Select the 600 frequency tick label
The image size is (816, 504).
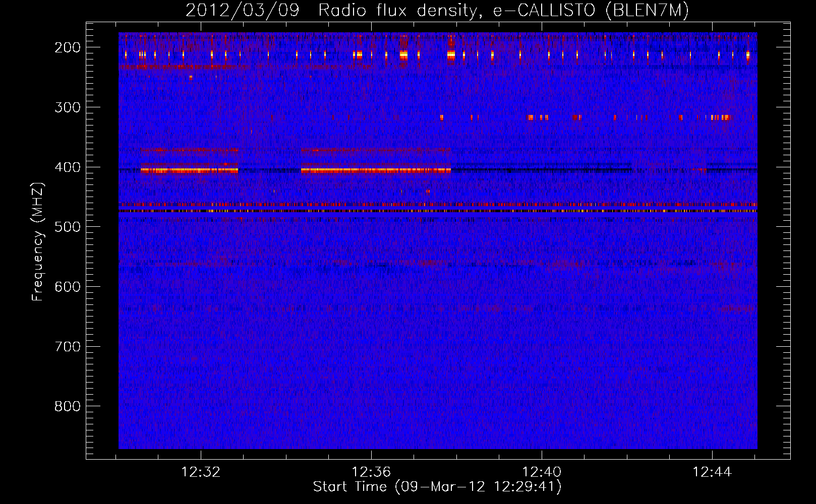(x=68, y=287)
